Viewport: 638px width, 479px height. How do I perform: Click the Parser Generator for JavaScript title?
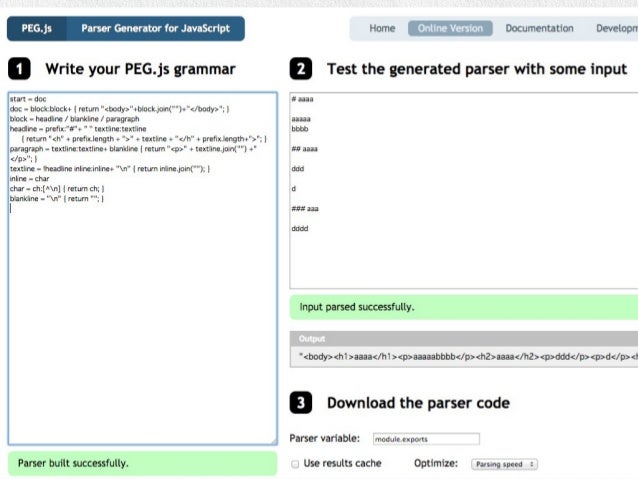(155, 28)
